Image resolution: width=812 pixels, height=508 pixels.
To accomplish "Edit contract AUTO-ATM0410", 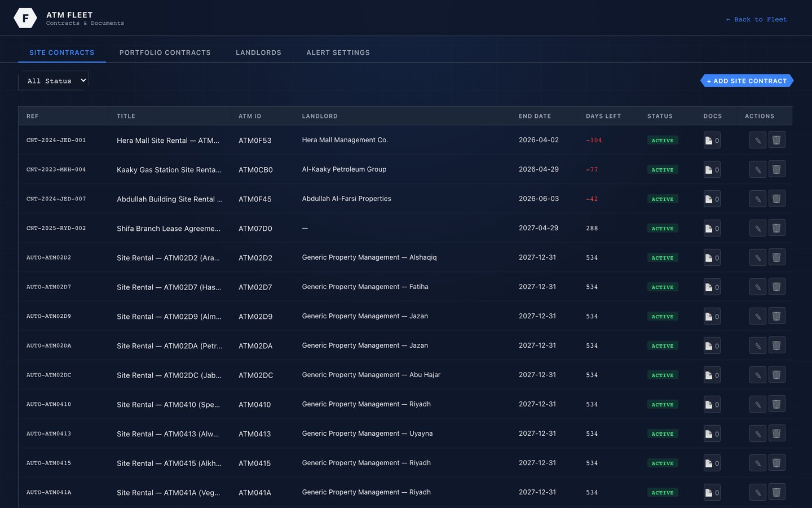I will point(758,404).
